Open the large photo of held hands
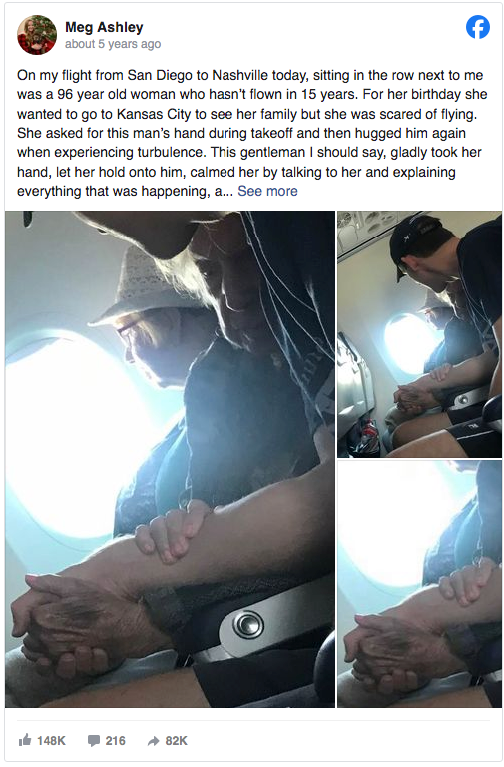 click(170, 459)
